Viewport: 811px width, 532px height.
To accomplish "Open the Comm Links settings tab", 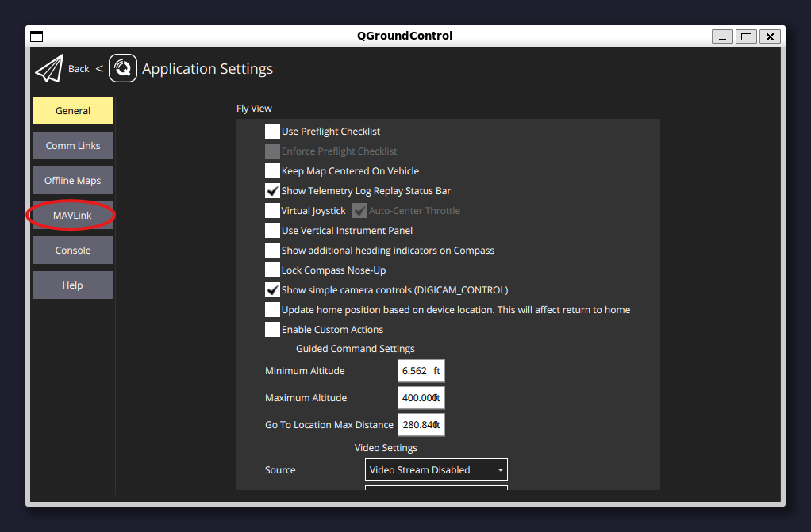I will pyautogui.click(x=72, y=146).
